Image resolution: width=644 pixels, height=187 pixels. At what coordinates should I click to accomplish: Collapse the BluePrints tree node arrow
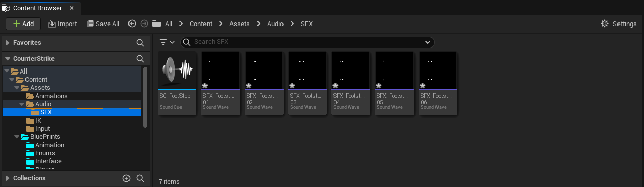[x=17, y=137]
